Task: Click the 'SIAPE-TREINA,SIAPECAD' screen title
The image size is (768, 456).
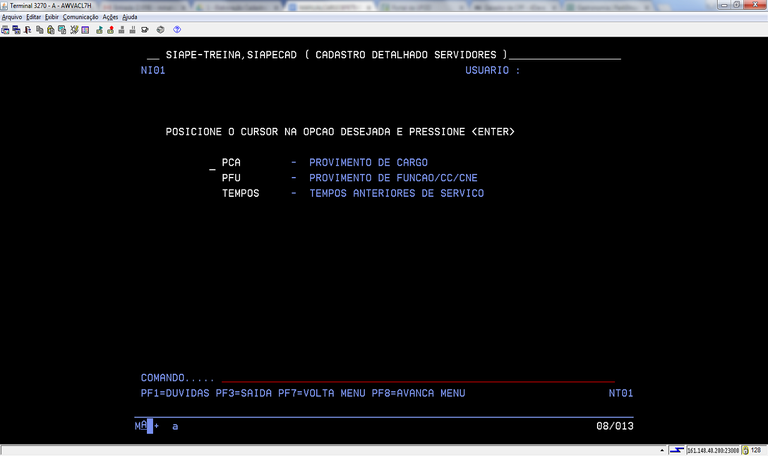Action: tap(231, 55)
